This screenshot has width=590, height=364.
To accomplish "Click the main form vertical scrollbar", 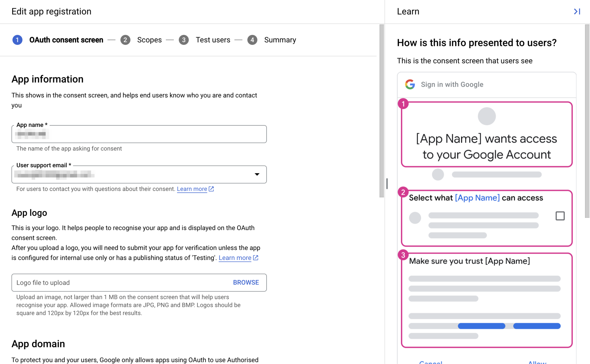I will (x=382, y=111).
